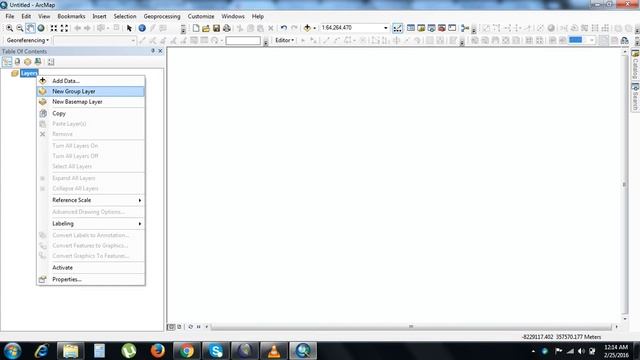The width and height of the screenshot is (640, 360).
Task: Open the ArcToolbox window icon
Action: point(442,28)
